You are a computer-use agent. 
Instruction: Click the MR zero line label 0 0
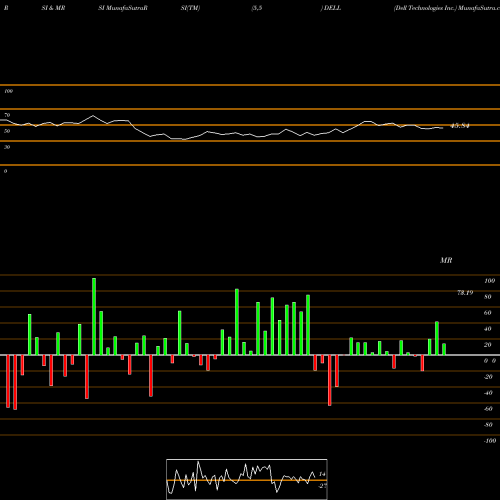tap(490, 361)
